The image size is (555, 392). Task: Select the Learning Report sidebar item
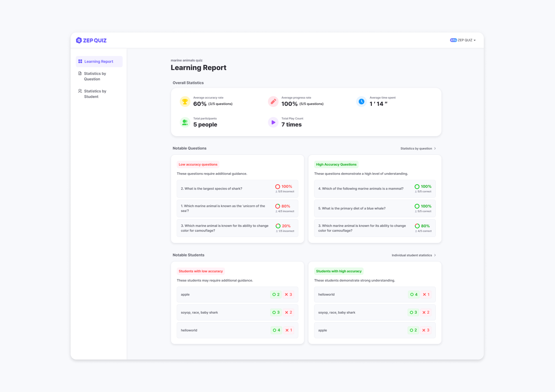pyautogui.click(x=99, y=62)
